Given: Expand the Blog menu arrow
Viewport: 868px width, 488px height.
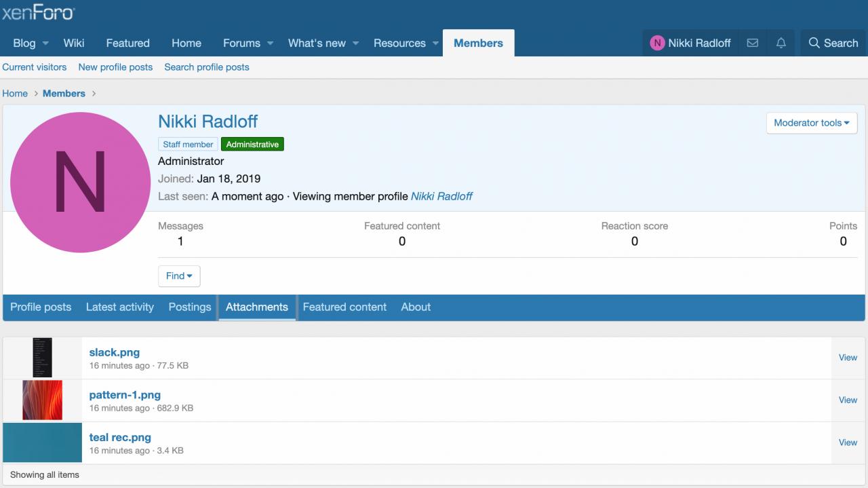Looking at the screenshot, I should pos(46,43).
